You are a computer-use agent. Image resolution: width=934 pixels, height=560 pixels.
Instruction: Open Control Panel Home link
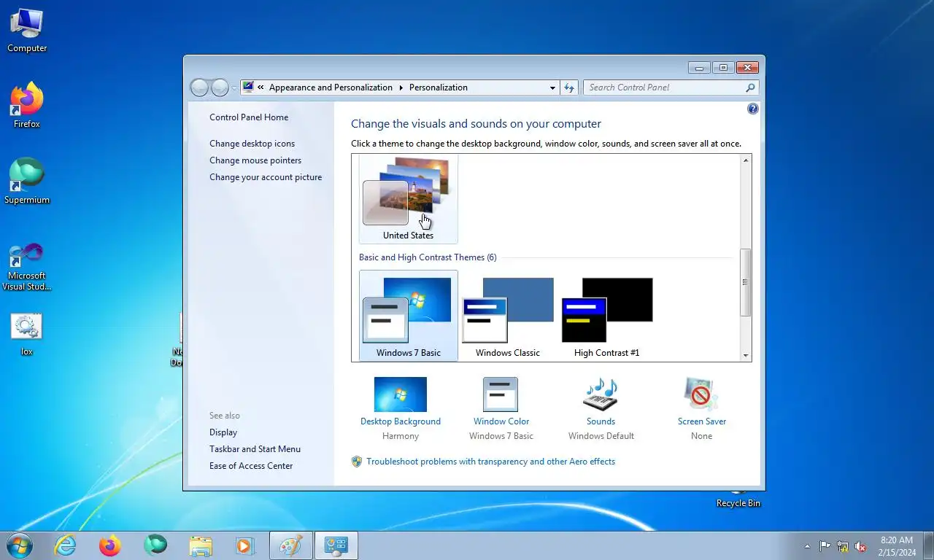click(x=249, y=117)
